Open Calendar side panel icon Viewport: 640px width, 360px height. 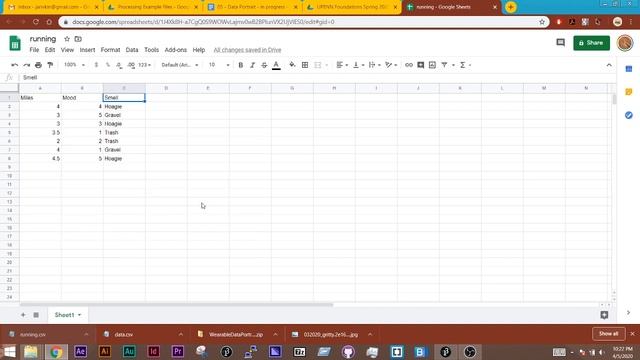629,69
